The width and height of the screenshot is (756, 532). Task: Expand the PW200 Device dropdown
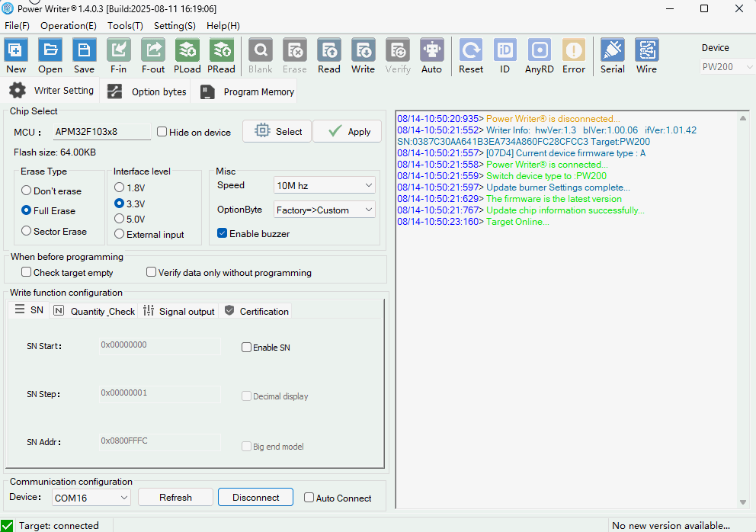tap(727, 66)
